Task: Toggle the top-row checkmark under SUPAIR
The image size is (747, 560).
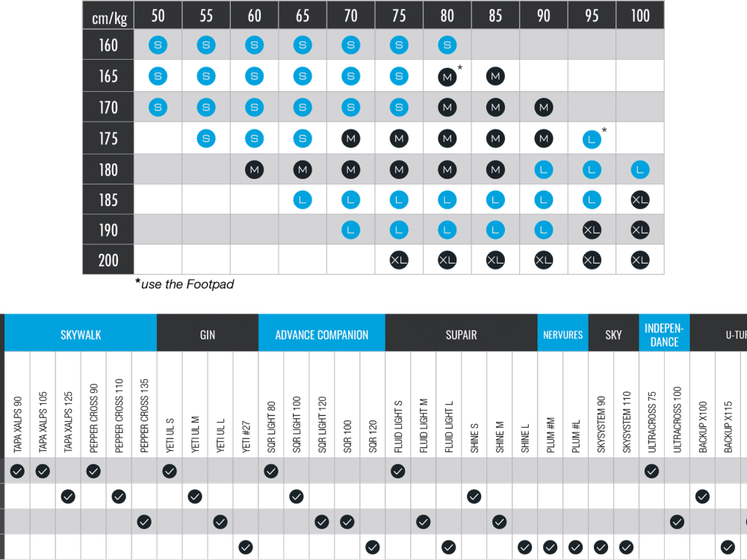Action: tap(397, 471)
